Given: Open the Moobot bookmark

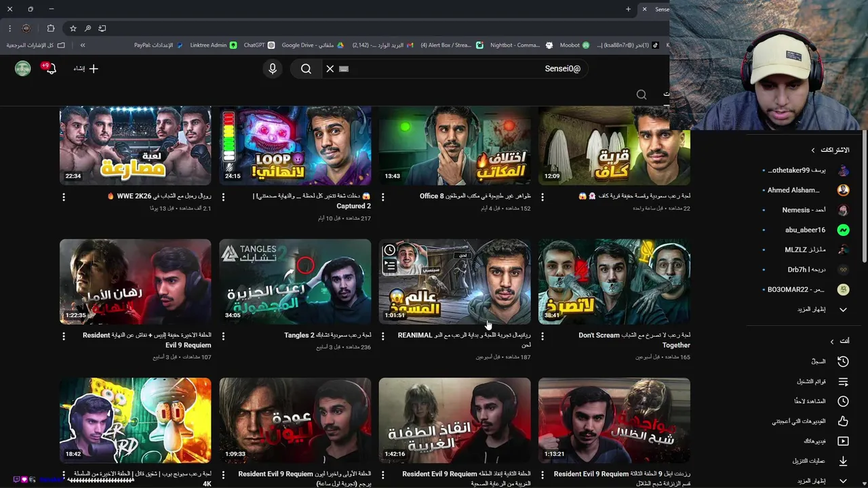Looking at the screenshot, I should point(575,45).
